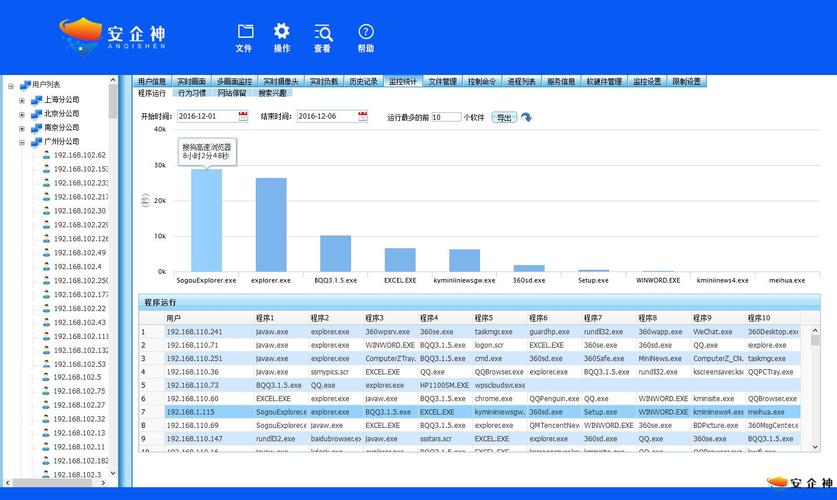The height and width of the screenshot is (500, 837).
Task: Click the 用户 column header
Action: [x=209, y=318]
